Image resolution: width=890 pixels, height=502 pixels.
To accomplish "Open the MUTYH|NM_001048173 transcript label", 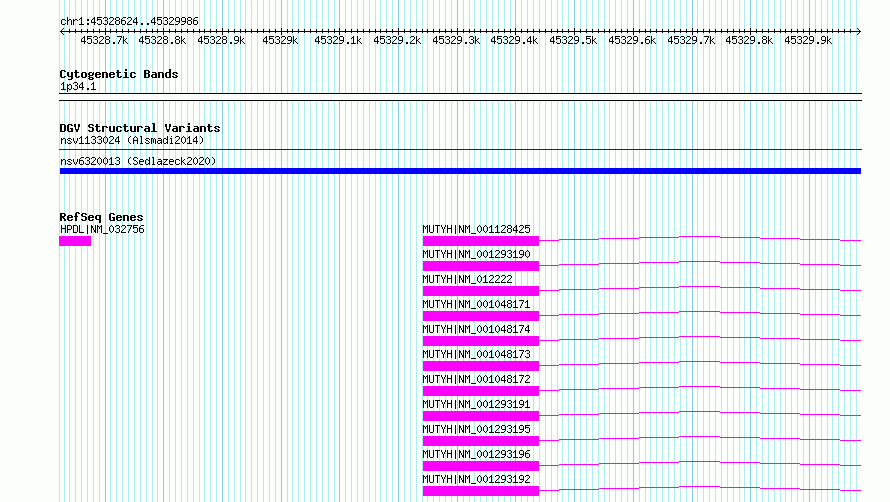I will 476,354.
